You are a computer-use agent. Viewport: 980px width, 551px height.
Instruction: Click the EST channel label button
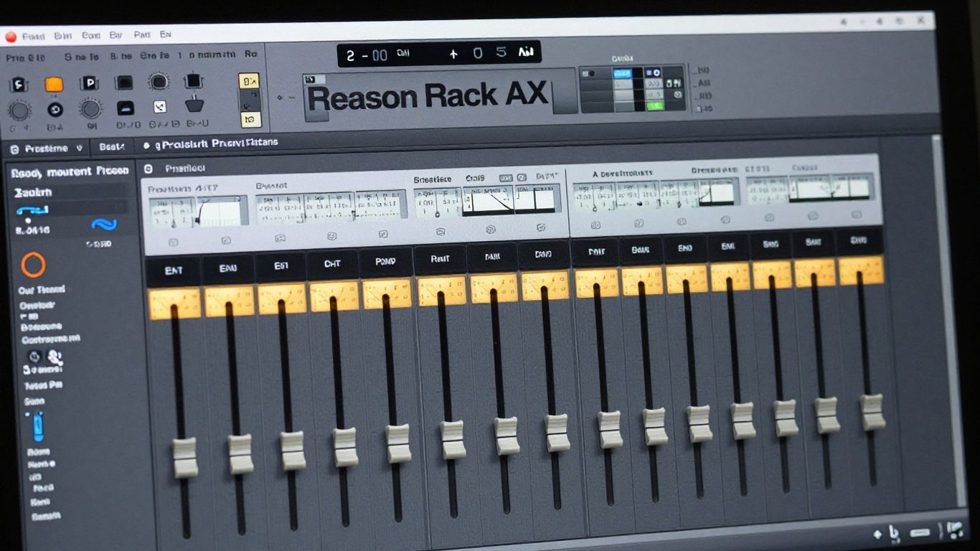(281, 265)
